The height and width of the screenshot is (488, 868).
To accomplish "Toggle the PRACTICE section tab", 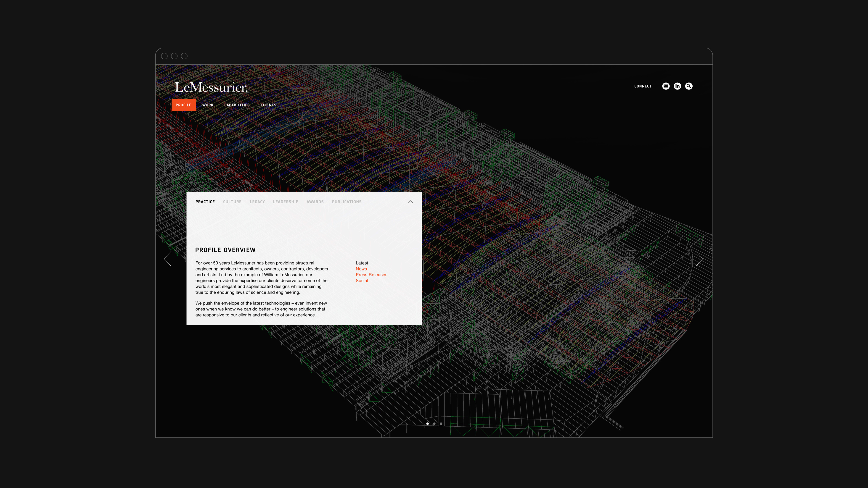I will (x=205, y=201).
